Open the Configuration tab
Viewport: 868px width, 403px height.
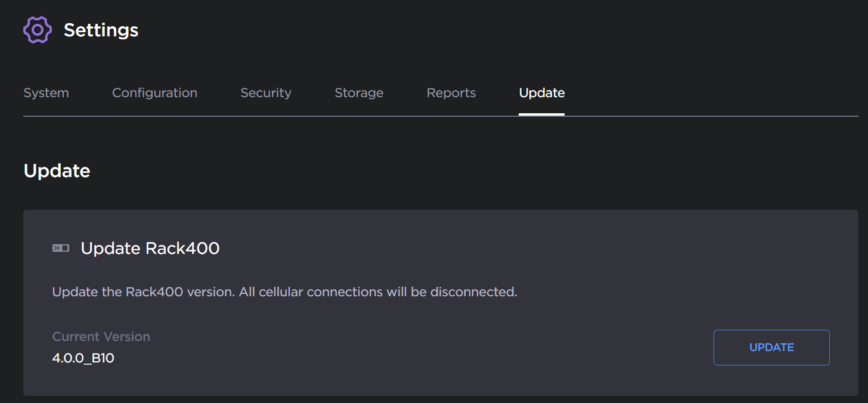tap(154, 93)
